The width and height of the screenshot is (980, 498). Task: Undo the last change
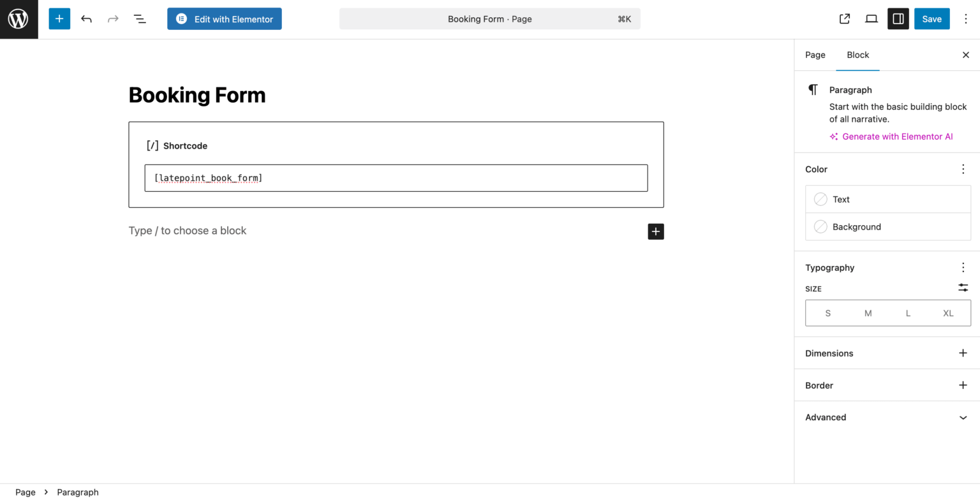86,18
